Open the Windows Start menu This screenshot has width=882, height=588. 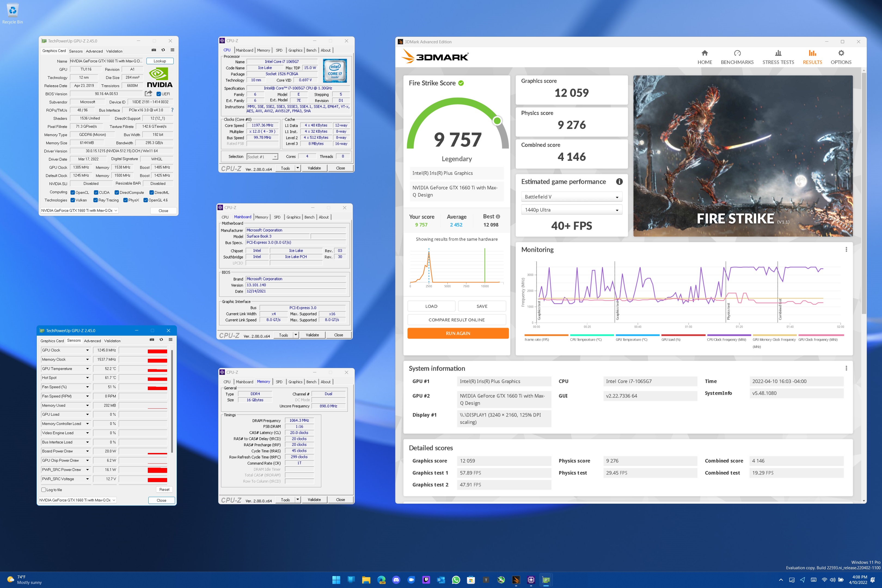(x=336, y=580)
